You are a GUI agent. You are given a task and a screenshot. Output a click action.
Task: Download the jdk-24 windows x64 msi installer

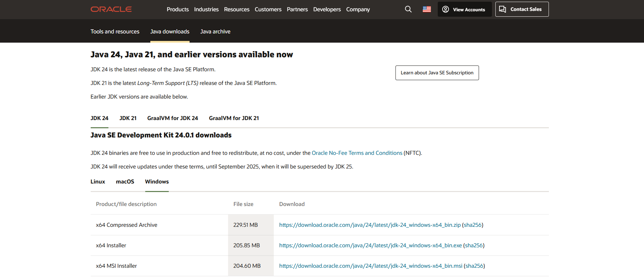point(371,266)
